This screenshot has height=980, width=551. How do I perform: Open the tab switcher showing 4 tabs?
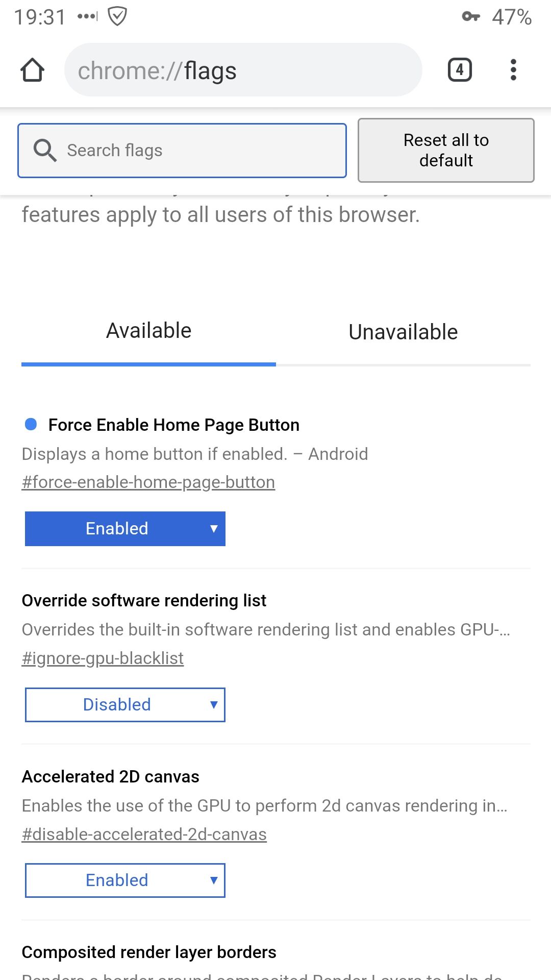pos(460,70)
